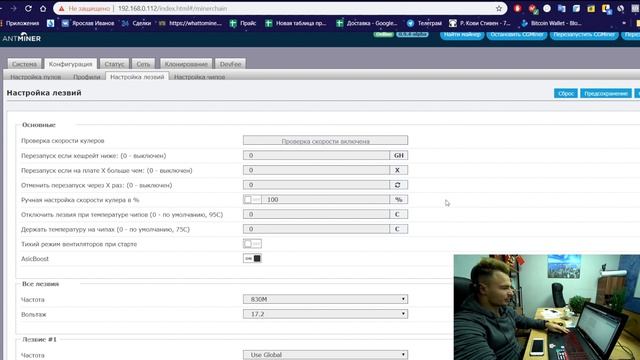Open the 'Приложения' apps bookmark
Image resolution: width=640 pixels, height=360 pixels.
click(x=20, y=23)
